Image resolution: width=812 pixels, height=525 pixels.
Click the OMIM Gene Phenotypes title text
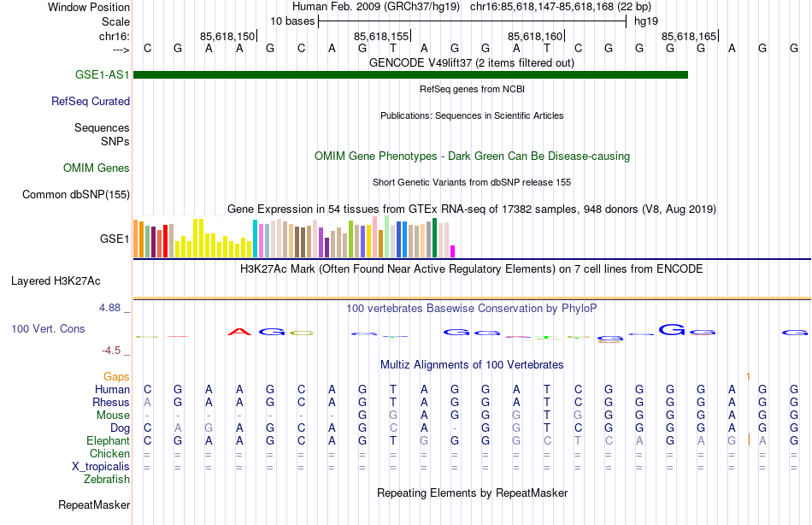pyautogui.click(x=473, y=156)
